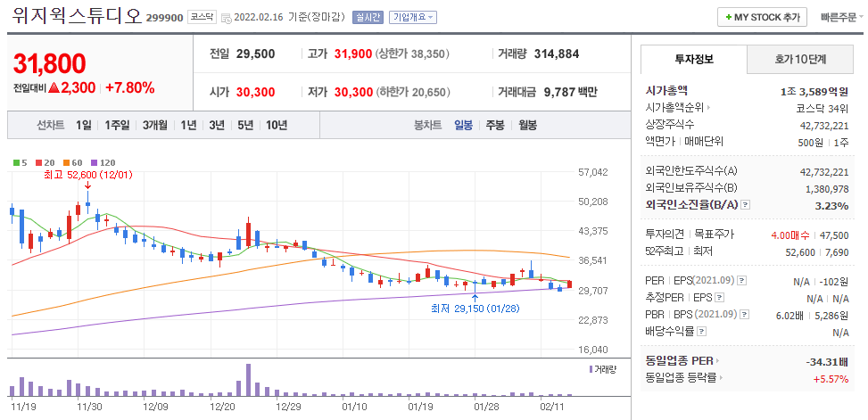Click the 12/20 date label on chart axis
This screenshot has width=868, height=420.
pos(221,407)
